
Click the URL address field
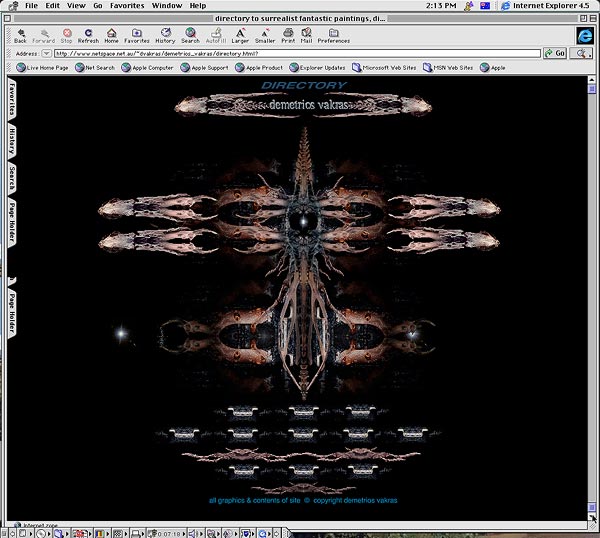297,54
